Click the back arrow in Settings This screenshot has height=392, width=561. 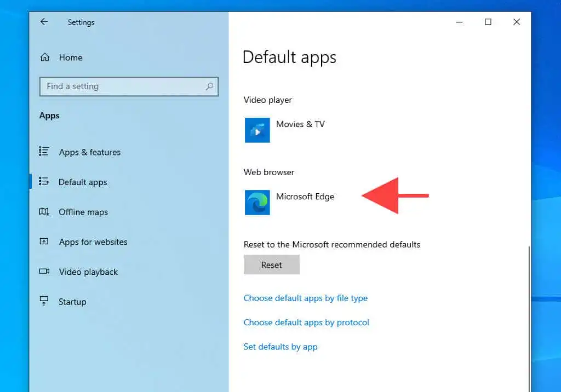tap(44, 22)
